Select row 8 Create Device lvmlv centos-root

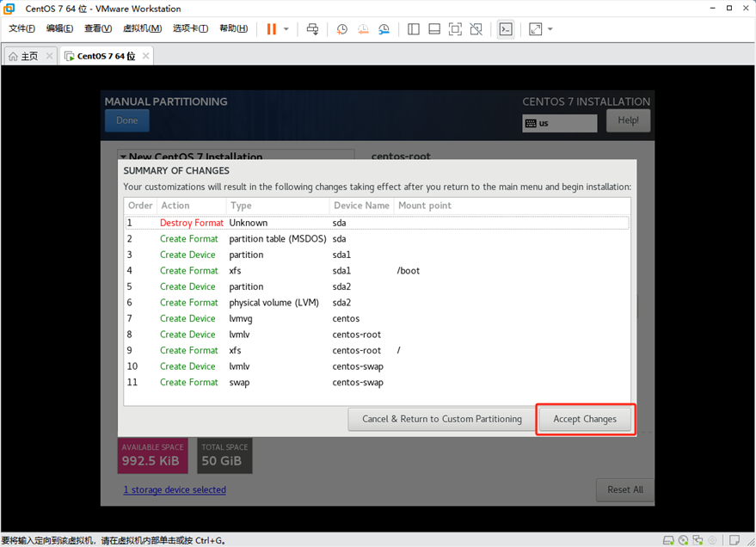pos(377,335)
